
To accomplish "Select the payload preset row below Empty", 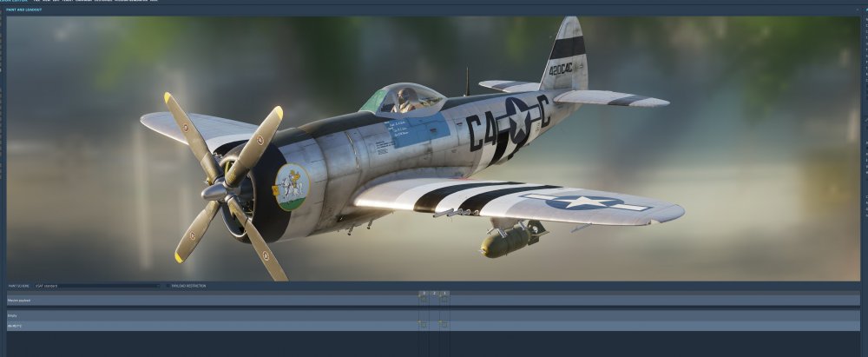I will (433, 326).
